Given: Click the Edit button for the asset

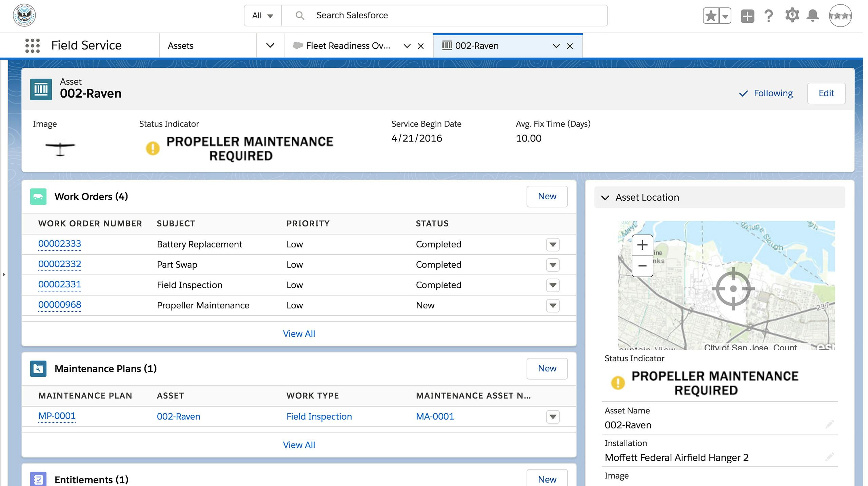Looking at the screenshot, I should pyautogui.click(x=826, y=93).
